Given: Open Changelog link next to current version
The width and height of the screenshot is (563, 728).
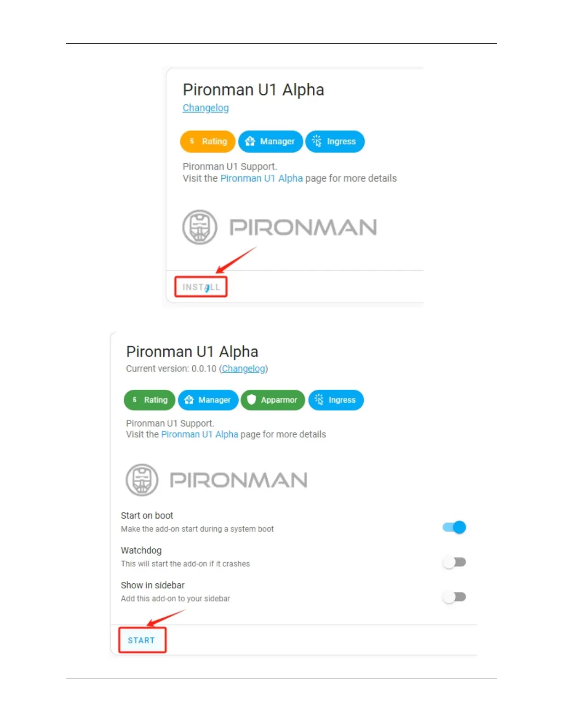Looking at the screenshot, I should point(243,369).
